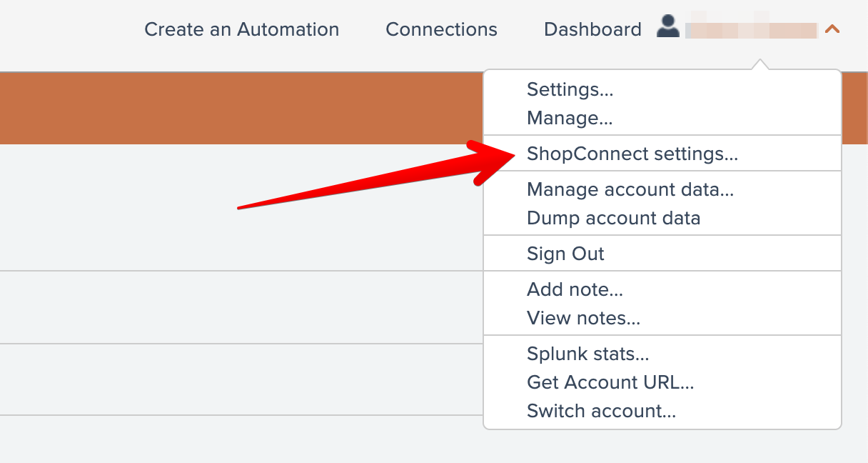This screenshot has width=868, height=463.
Task: Open Splunk stats...
Action: pos(587,354)
